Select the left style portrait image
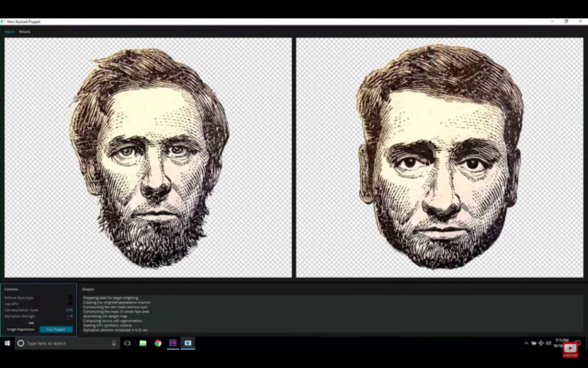Screen dimensions: 588x368 point(148,158)
